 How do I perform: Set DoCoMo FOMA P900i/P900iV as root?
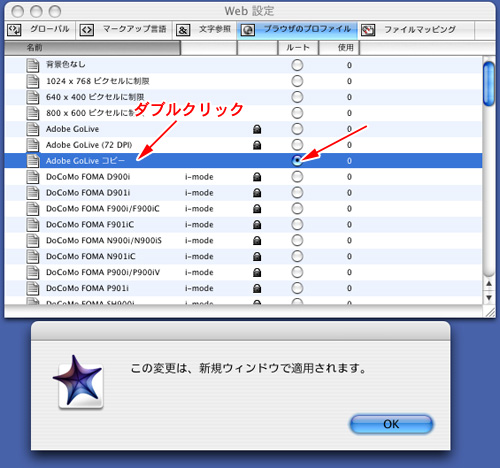(x=297, y=272)
